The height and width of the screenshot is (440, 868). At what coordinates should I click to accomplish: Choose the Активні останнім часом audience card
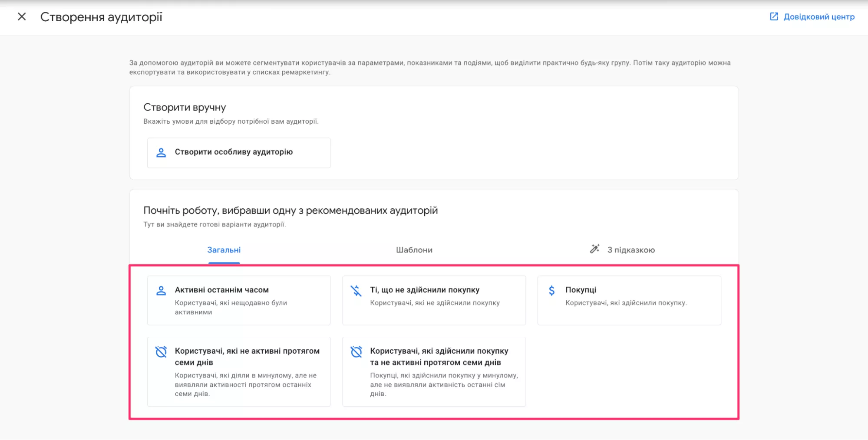239,300
